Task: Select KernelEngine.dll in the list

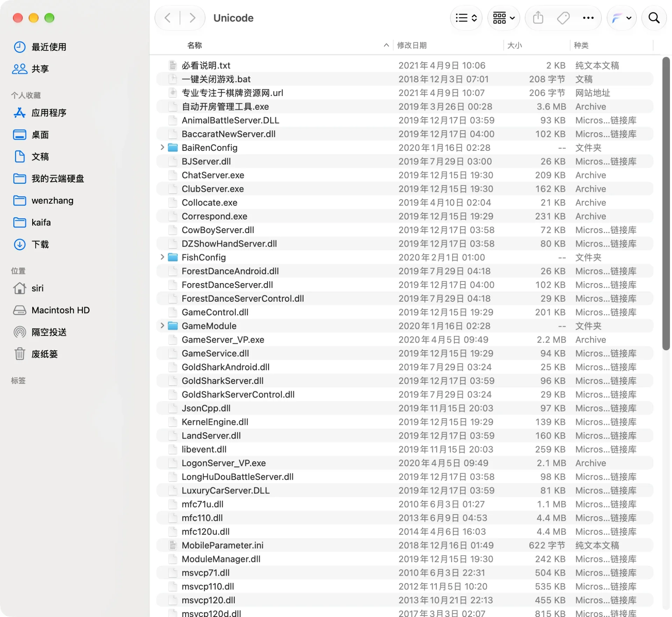Action: [405, 422]
